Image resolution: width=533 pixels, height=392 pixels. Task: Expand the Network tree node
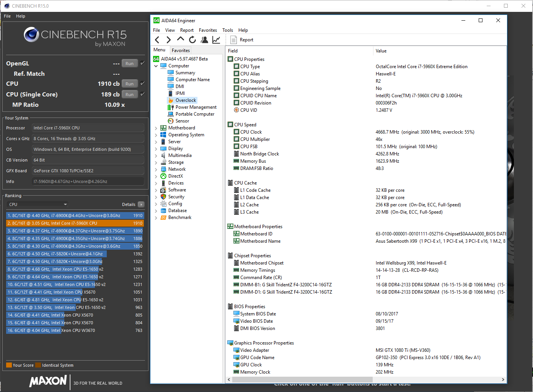click(x=156, y=169)
